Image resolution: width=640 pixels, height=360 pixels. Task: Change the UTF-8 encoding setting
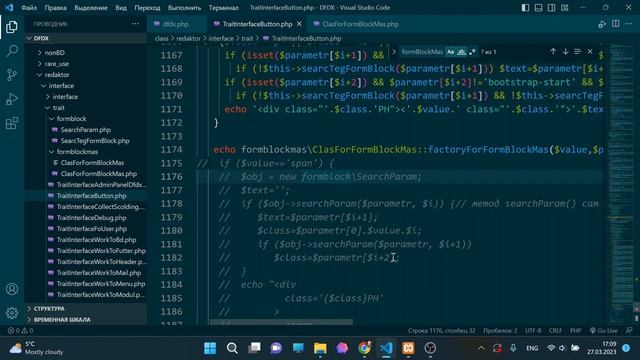pos(533,331)
